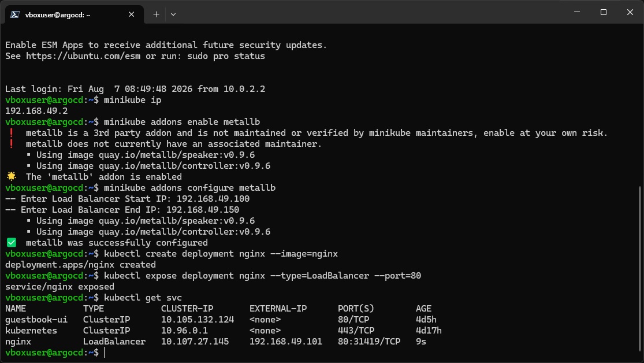Click the first red exclamation warning icon
The height and width of the screenshot is (363, 644).
click(x=12, y=133)
